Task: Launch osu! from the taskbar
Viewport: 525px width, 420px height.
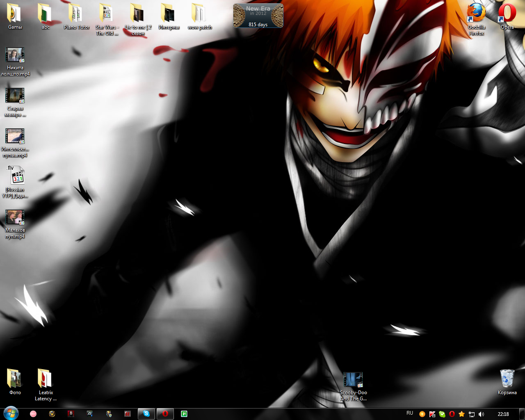Action: click(33, 414)
